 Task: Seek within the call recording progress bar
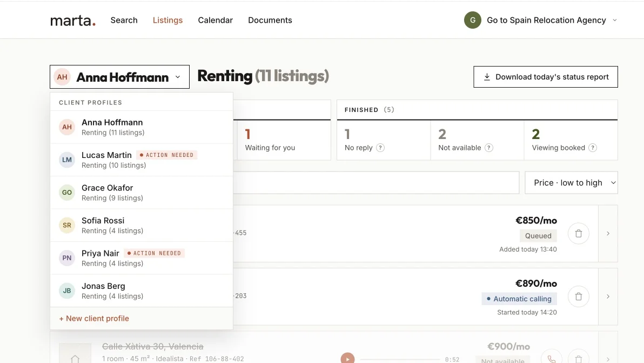coord(400,359)
